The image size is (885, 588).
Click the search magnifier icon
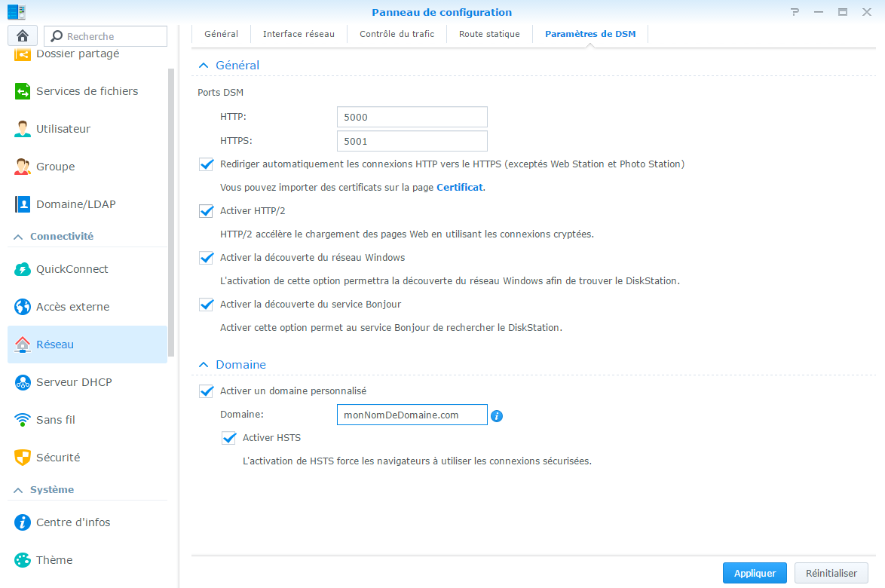click(x=57, y=36)
